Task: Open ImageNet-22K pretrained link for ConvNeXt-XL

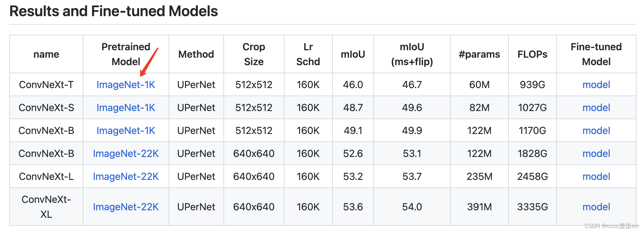Action: tap(126, 207)
